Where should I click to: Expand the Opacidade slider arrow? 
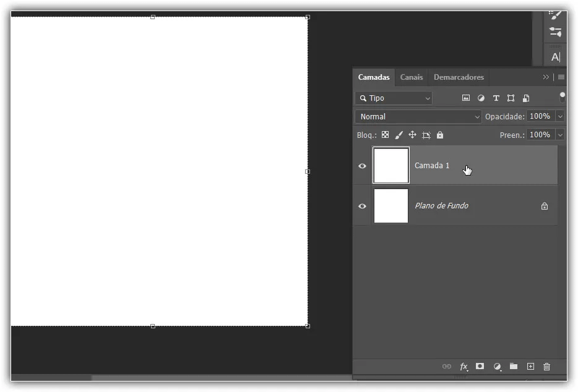coord(560,116)
